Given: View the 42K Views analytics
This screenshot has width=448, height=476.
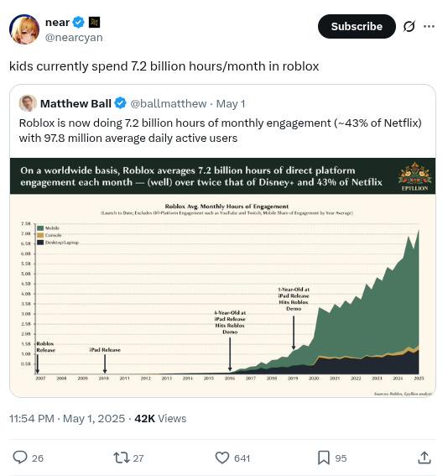Looking at the screenshot, I should tap(160, 418).
